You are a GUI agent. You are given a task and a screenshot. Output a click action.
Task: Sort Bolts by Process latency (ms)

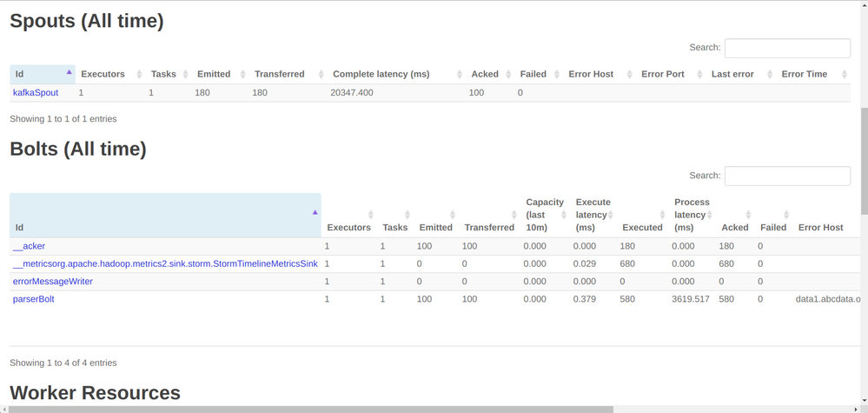tap(692, 216)
